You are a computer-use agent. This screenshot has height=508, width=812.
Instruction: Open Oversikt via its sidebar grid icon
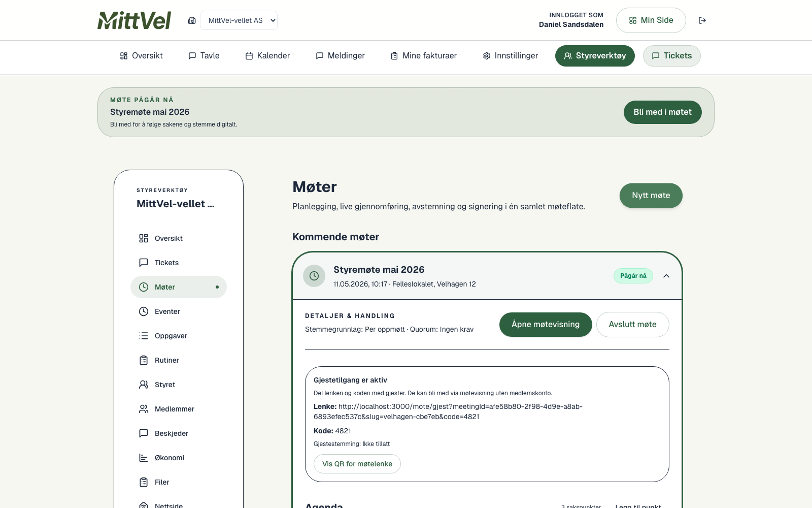(x=144, y=238)
